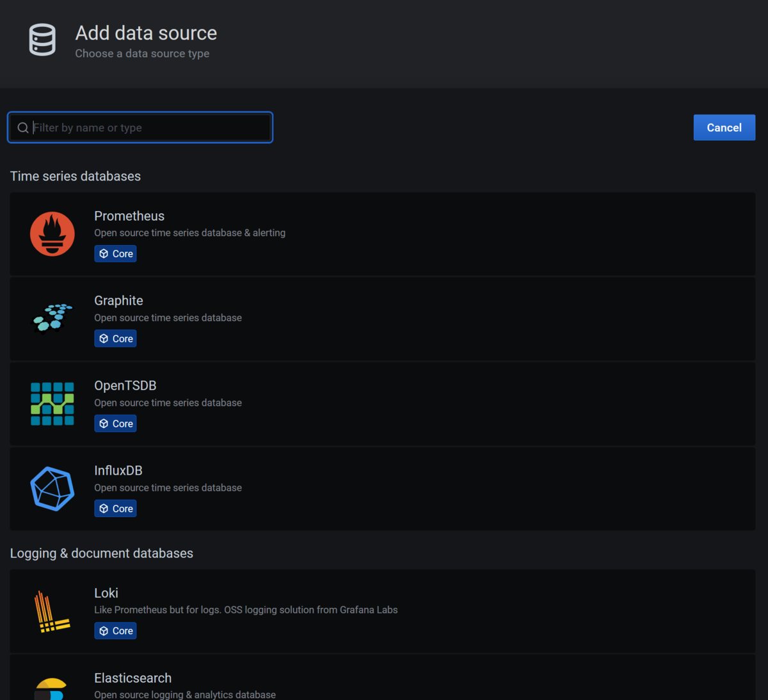Click InfluxDB's 'Open source time series database' description
Image resolution: width=768 pixels, height=700 pixels.
click(168, 488)
